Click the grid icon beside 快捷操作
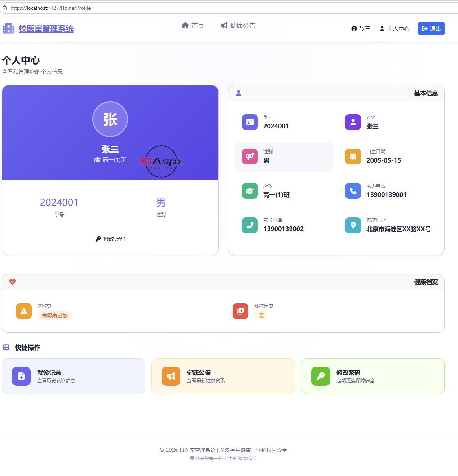The height and width of the screenshot is (476, 458). pyautogui.click(x=6, y=347)
